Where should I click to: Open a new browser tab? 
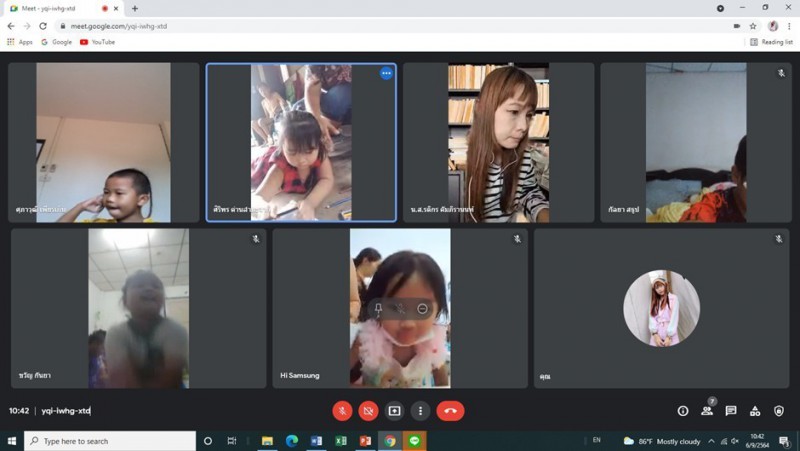click(x=135, y=8)
